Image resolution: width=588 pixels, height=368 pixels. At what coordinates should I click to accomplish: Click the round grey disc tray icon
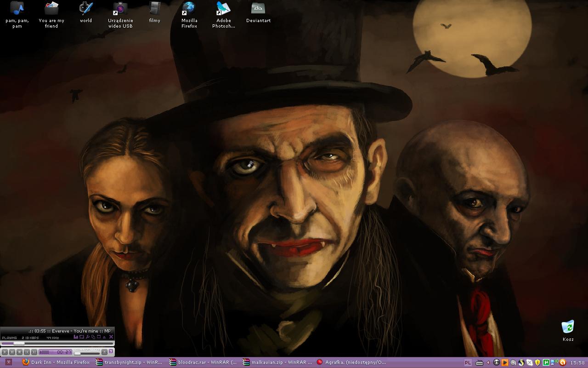pos(497,362)
